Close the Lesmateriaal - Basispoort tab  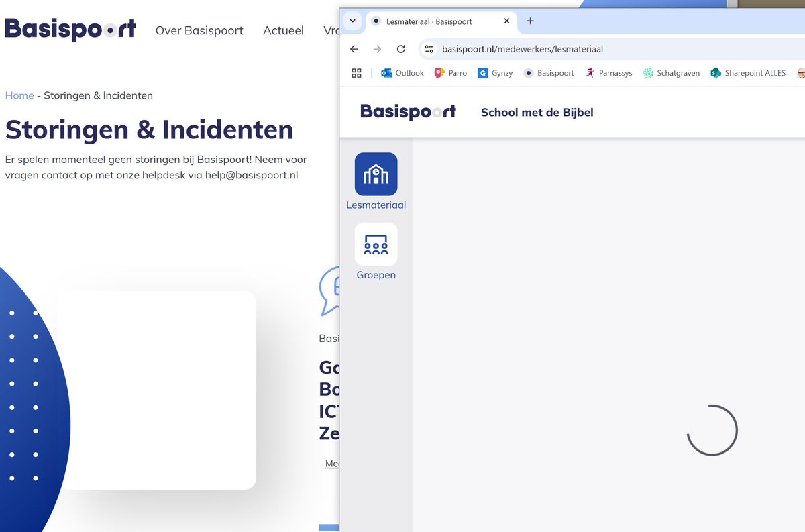[x=507, y=21]
